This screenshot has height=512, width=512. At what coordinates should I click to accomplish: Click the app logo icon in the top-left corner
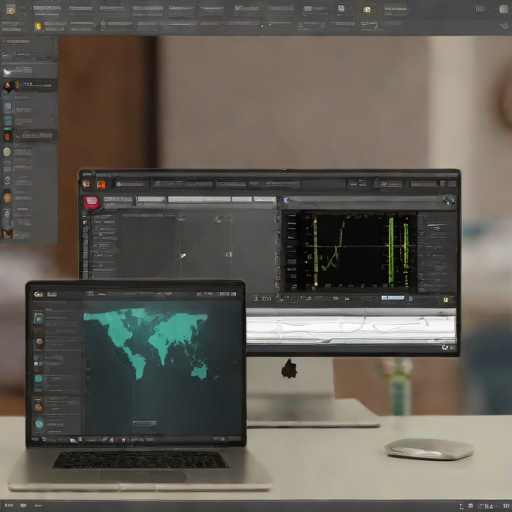(11, 9)
